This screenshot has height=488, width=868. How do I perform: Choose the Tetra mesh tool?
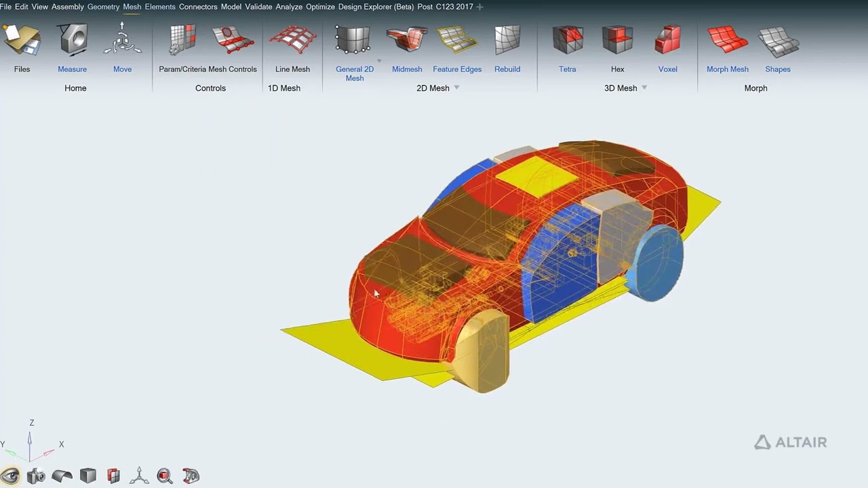[568, 40]
